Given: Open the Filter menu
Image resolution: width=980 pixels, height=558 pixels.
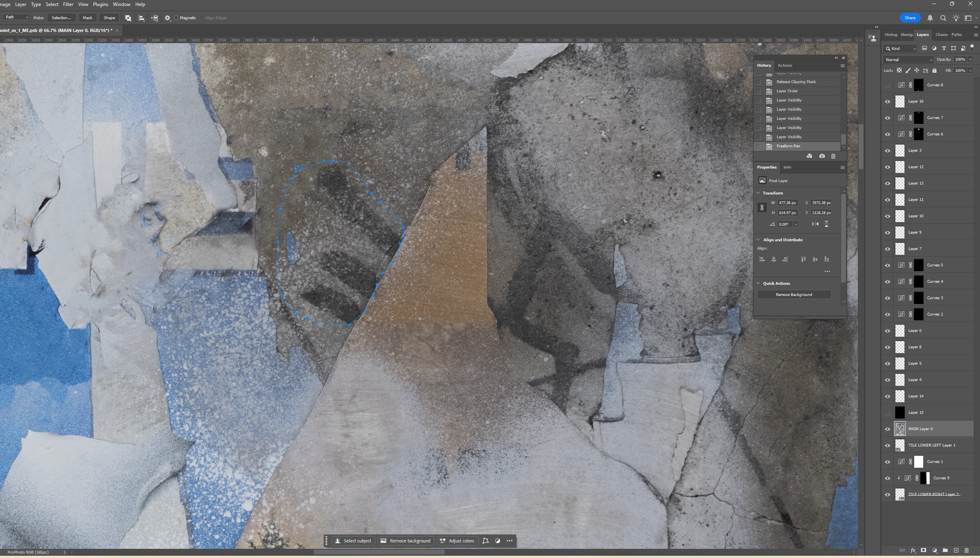Looking at the screenshot, I should coord(68,4).
